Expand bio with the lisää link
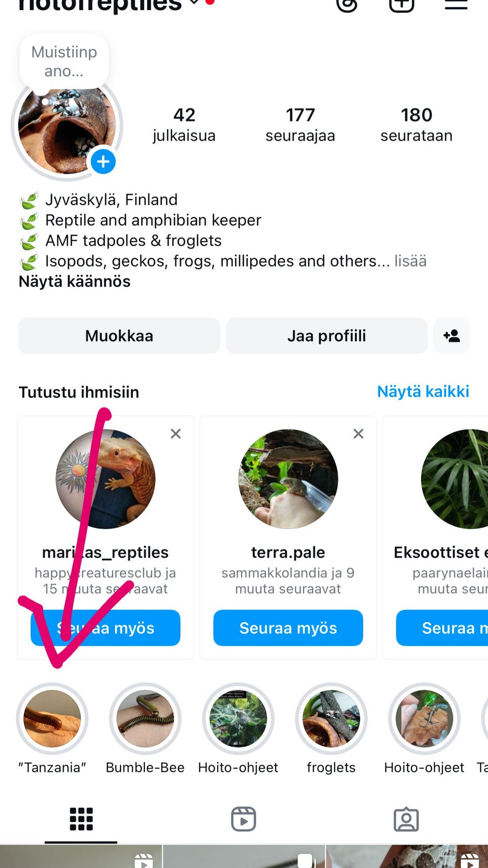Viewport: 488px width, 868px height. coord(411,261)
